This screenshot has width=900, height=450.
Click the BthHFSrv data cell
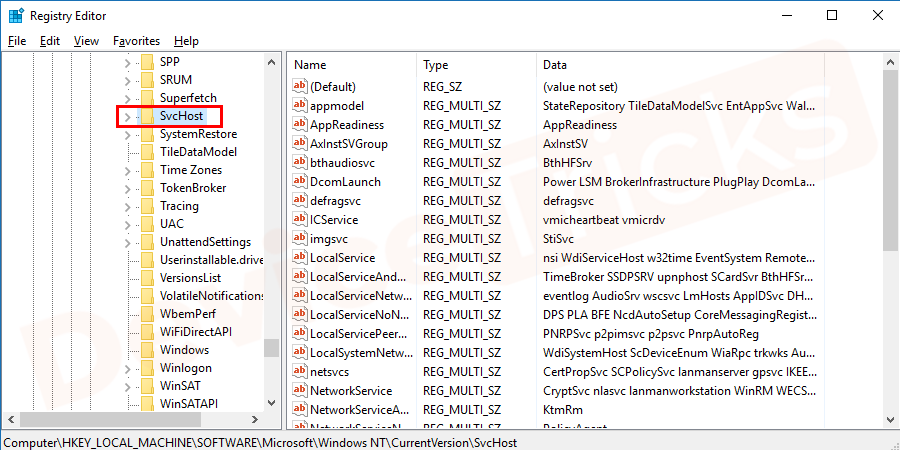tap(567, 162)
